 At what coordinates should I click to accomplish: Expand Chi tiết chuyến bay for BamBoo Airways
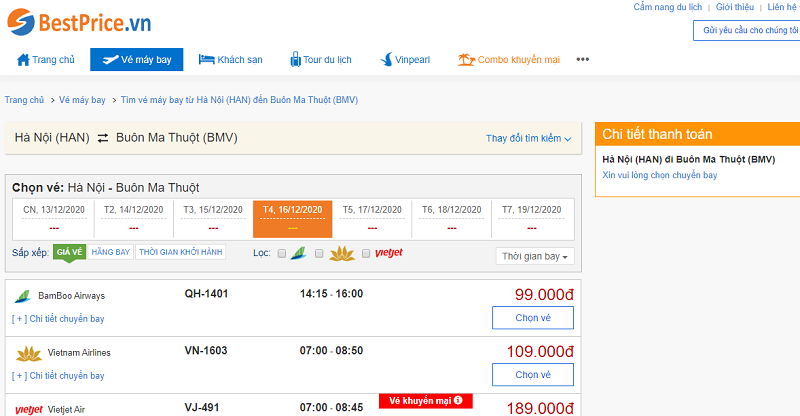(58, 319)
